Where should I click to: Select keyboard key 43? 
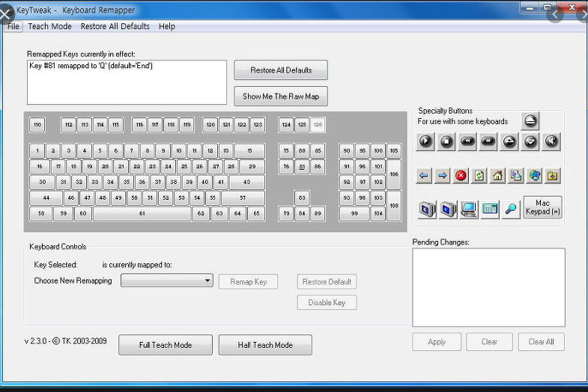[246, 182]
